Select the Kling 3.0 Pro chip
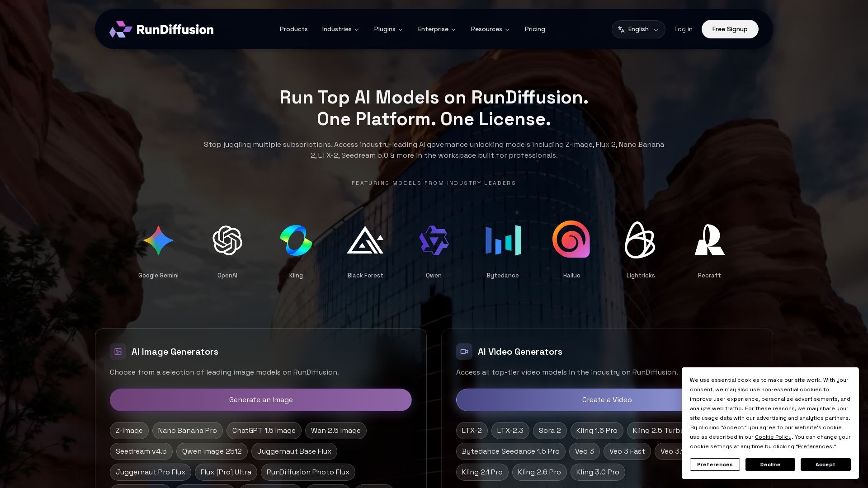 (x=598, y=472)
